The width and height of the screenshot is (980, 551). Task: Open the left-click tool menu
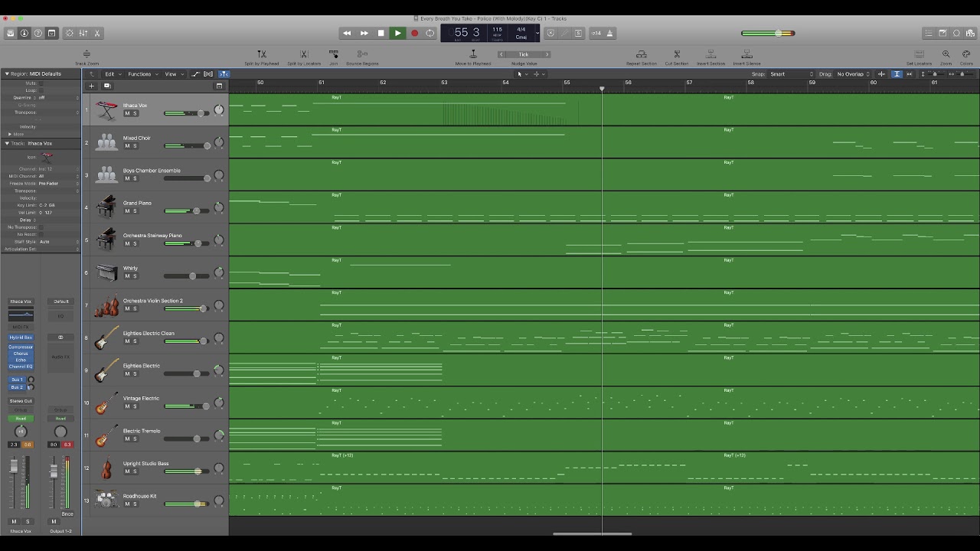point(521,74)
